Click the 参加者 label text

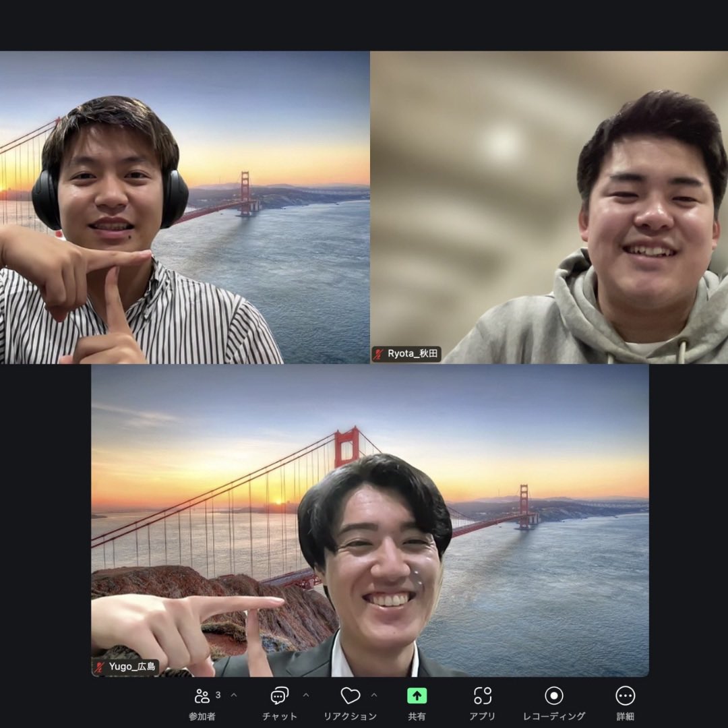[x=202, y=717]
